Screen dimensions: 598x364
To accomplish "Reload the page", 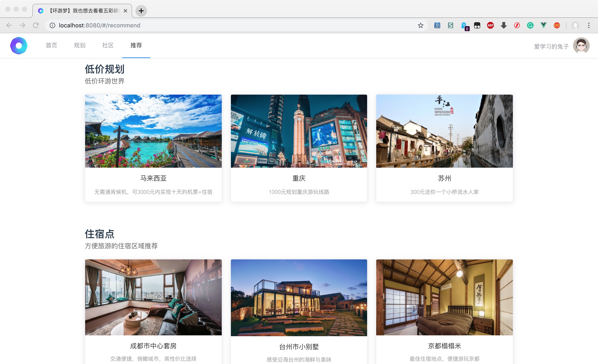I will coord(36,25).
